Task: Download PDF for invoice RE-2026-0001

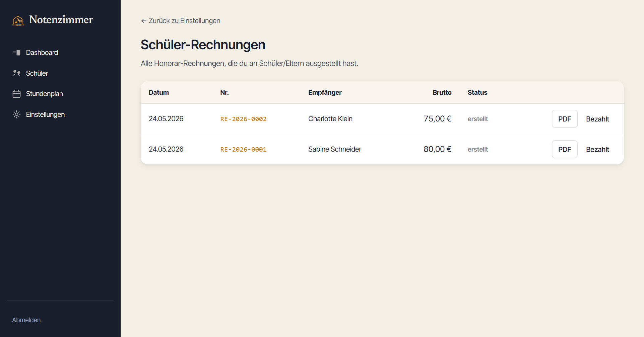Action: pyautogui.click(x=565, y=149)
